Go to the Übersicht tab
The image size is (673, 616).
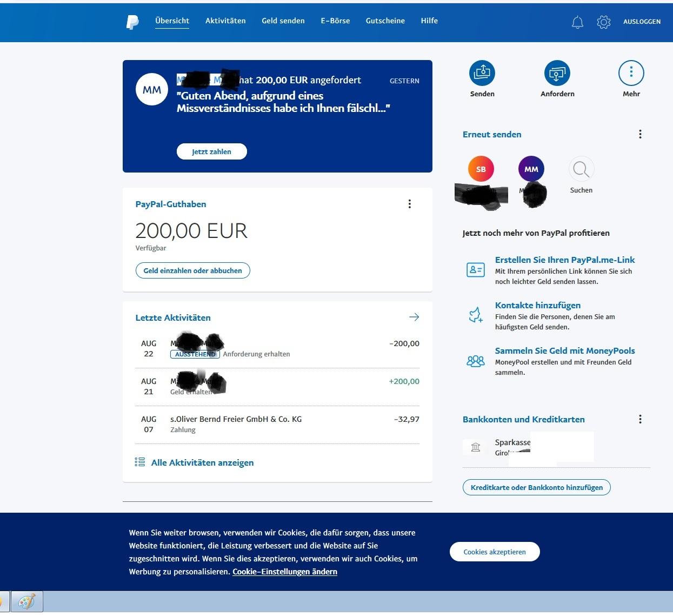(x=172, y=21)
